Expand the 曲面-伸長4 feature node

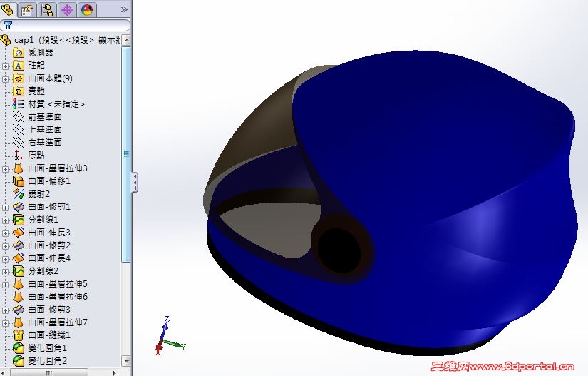5,258
